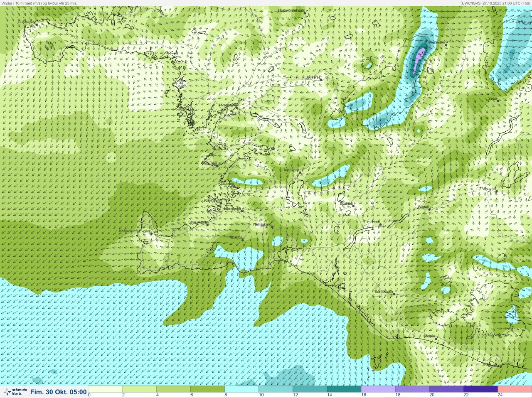This screenshot has width=532, height=398.
Task: Click the Gufuskálar station marker dot
Action: [x=37, y=25]
